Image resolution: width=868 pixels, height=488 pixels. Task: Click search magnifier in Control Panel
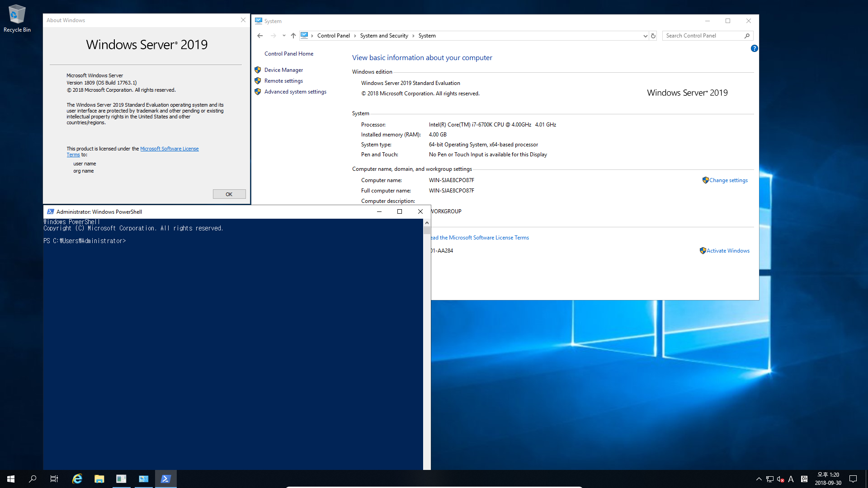[747, 36]
